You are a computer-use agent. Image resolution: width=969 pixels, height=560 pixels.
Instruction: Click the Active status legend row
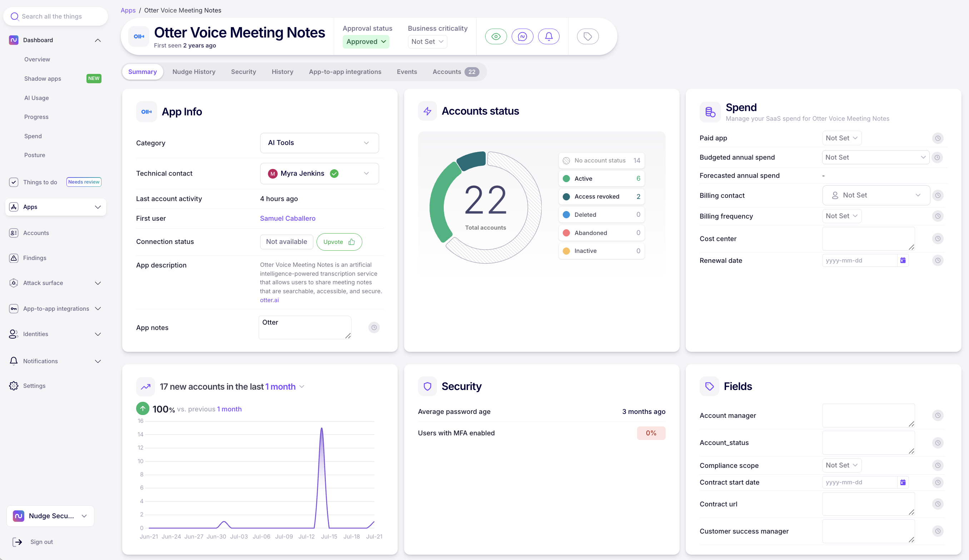601,178
